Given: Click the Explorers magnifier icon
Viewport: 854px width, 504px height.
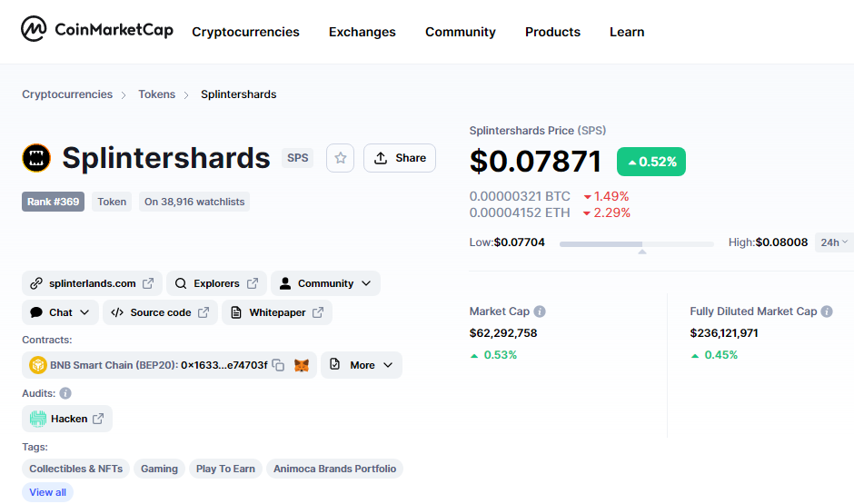Looking at the screenshot, I should coord(181,283).
